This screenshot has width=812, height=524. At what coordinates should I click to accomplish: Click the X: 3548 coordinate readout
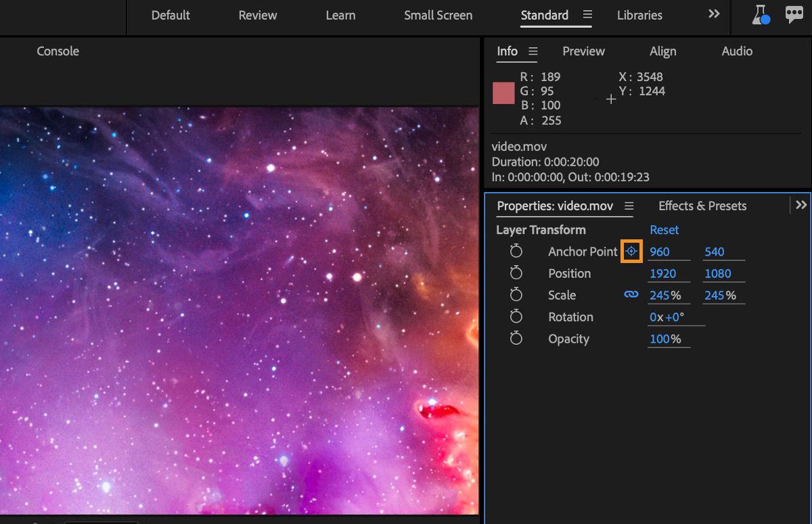tap(641, 76)
